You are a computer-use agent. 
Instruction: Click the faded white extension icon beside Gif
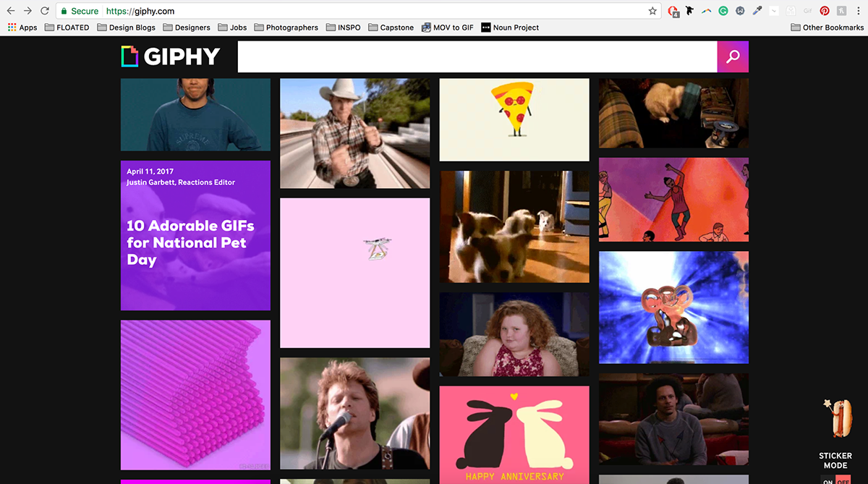click(791, 11)
